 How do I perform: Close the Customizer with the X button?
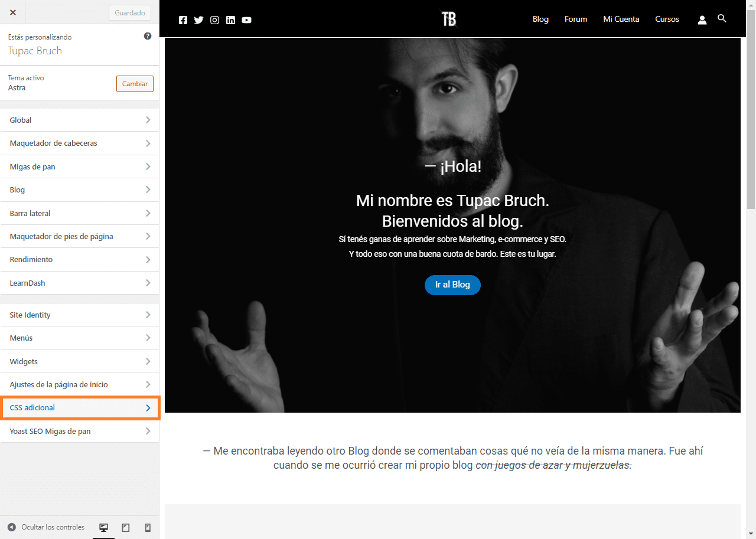pyautogui.click(x=12, y=12)
